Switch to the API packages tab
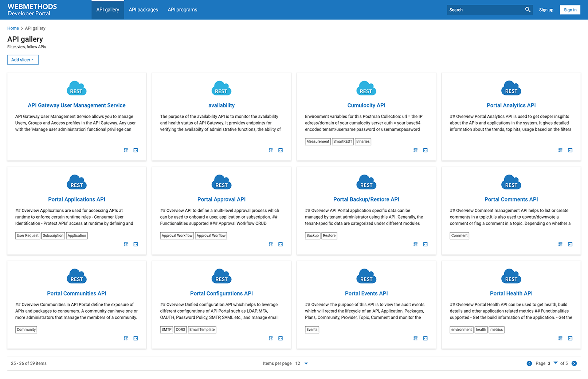 tap(144, 10)
